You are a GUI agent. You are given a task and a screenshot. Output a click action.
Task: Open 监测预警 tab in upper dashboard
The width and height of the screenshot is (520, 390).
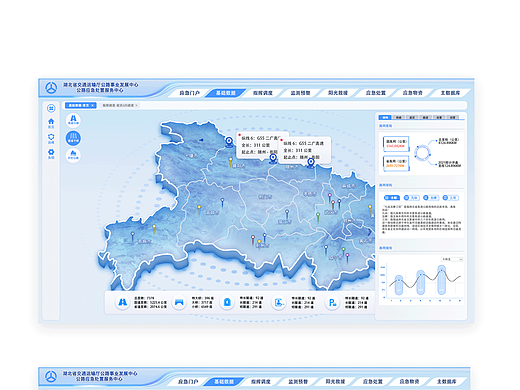tap(301, 93)
